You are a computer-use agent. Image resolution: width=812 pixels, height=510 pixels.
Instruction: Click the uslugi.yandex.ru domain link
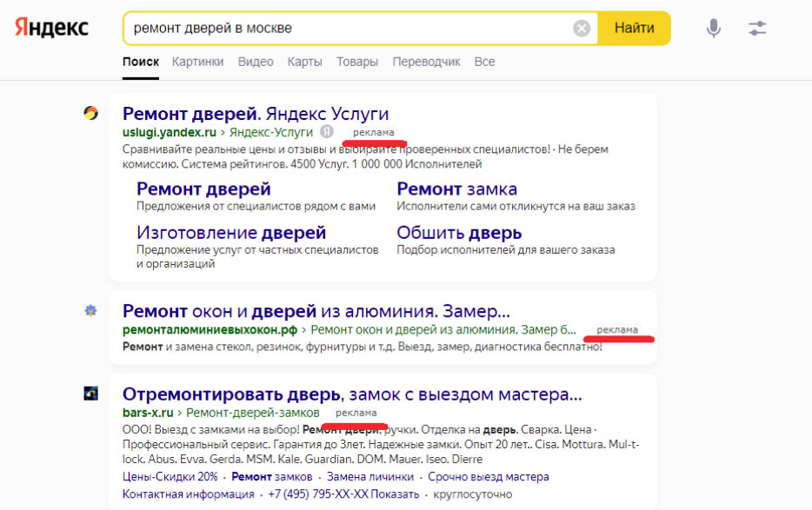[x=170, y=132]
